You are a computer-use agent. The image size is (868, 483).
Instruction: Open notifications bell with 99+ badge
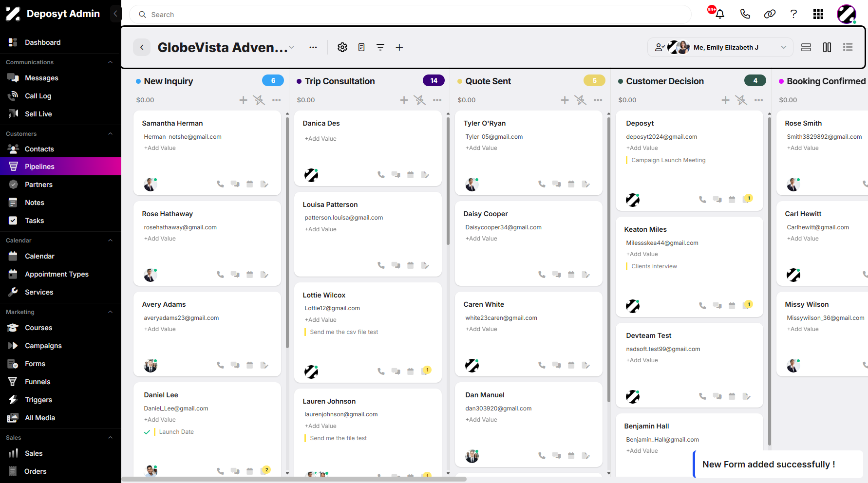click(719, 14)
